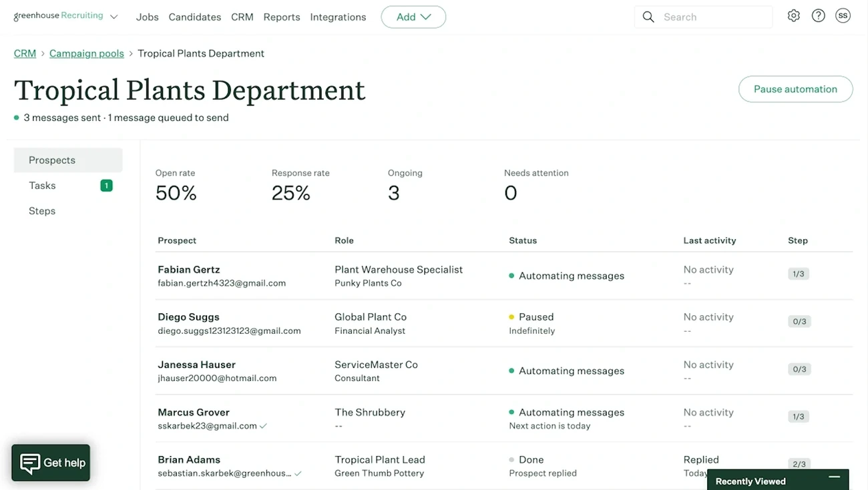Click the Get help chat icon

(30, 463)
